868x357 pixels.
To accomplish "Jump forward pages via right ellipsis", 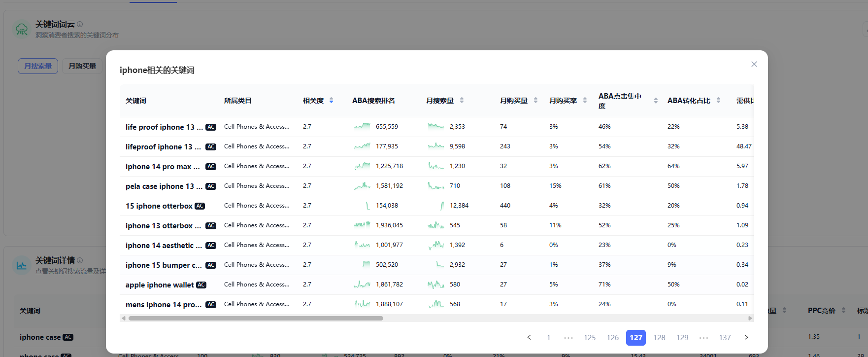I will point(703,338).
